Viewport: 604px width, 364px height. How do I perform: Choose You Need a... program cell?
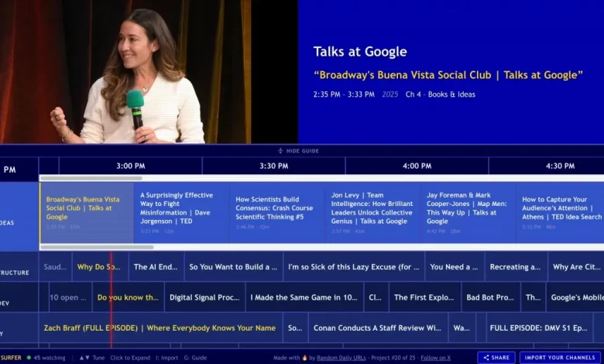(455, 266)
